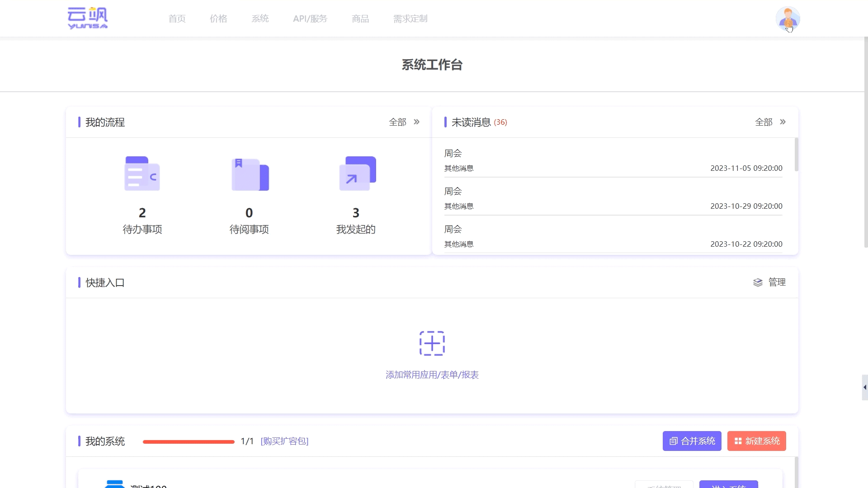Click the 快捷入口 section title

coord(105,283)
